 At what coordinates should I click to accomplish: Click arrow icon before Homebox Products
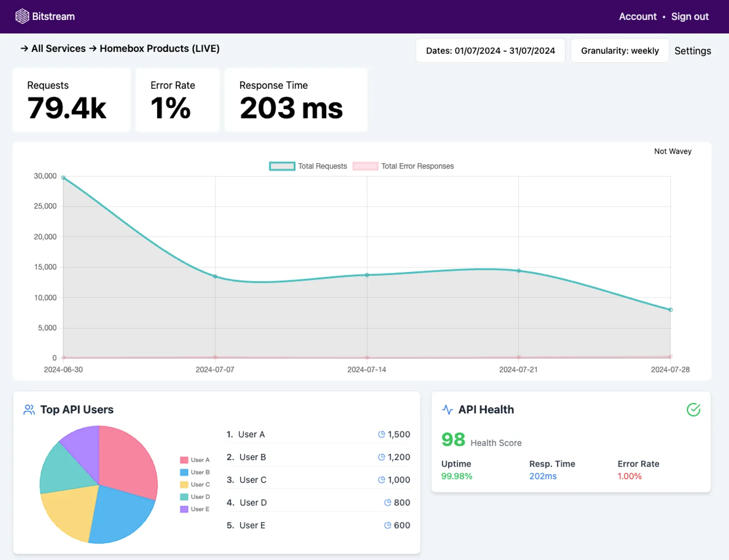point(93,49)
